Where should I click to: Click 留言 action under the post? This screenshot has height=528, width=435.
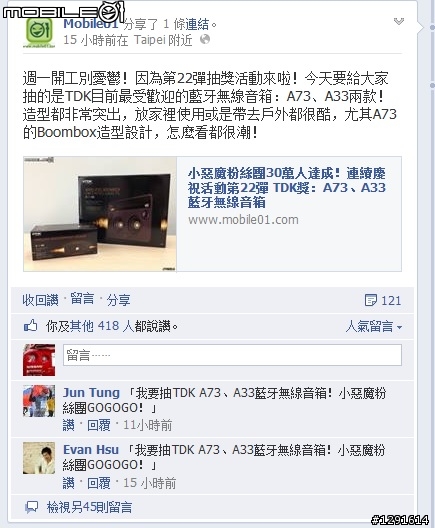pyautogui.click(x=82, y=299)
